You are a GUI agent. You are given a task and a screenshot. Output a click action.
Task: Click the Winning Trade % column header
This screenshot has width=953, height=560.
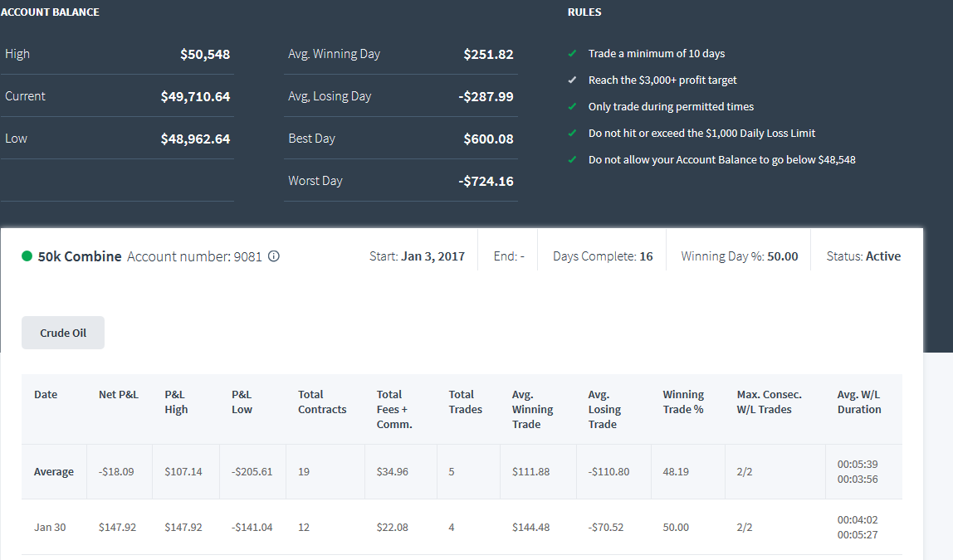(x=683, y=402)
